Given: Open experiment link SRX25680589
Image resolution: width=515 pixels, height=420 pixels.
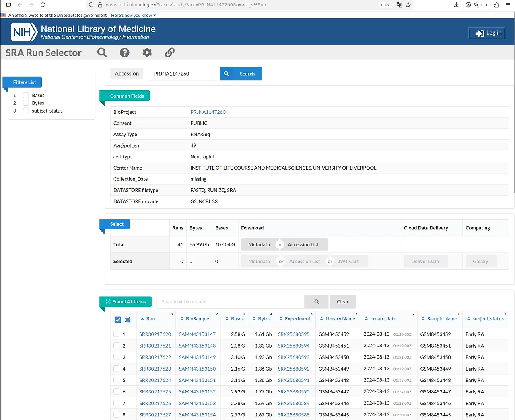Looking at the screenshot, I should coord(294,403).
